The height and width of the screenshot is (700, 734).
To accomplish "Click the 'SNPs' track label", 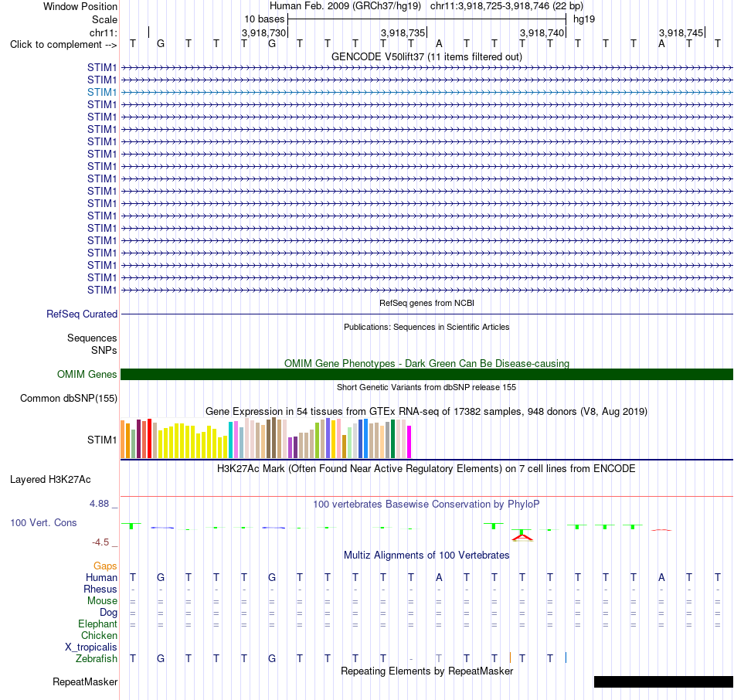I will [104, 350].
